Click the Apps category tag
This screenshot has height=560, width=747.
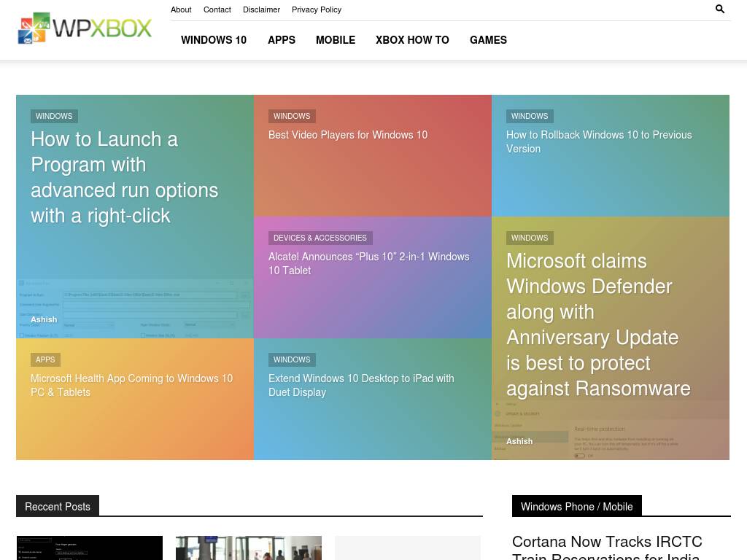pos(45,359)
